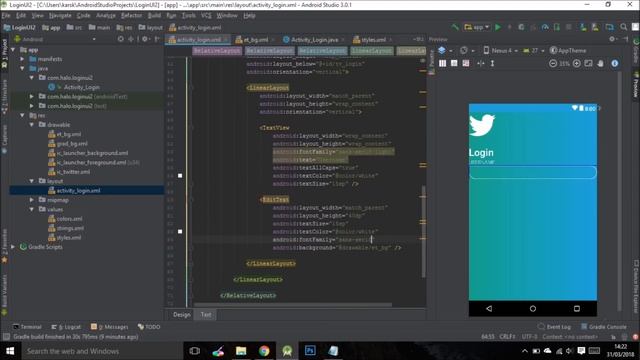Switch to the Activity_Login.java editor tab
Viewport: 640px width, 360px height.
[313, 40]
